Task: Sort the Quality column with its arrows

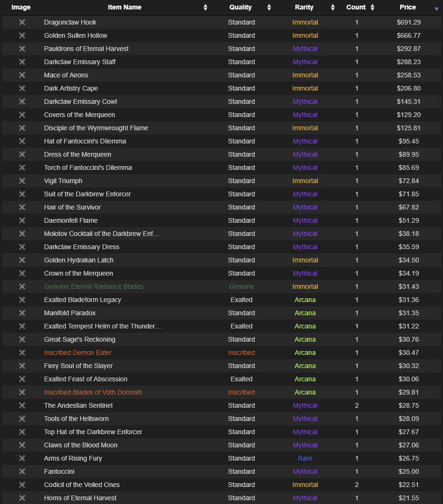Action: coord(269,8)
